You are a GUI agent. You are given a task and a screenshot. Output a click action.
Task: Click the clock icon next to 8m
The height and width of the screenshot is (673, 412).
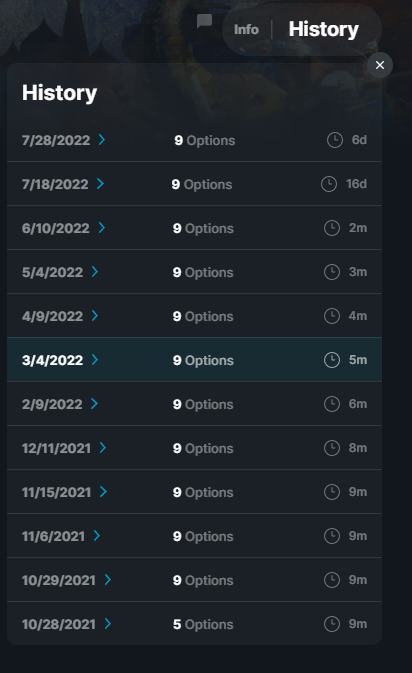click(x=332, y=448)
